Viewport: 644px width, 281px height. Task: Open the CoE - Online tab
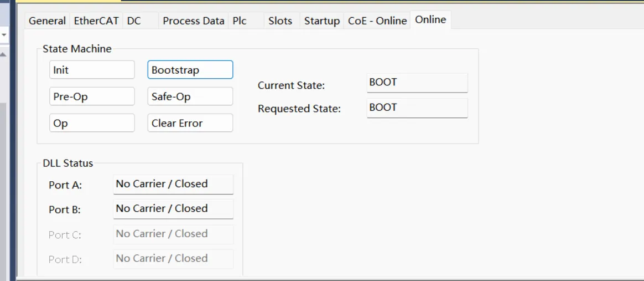click(x=377, y=21)
